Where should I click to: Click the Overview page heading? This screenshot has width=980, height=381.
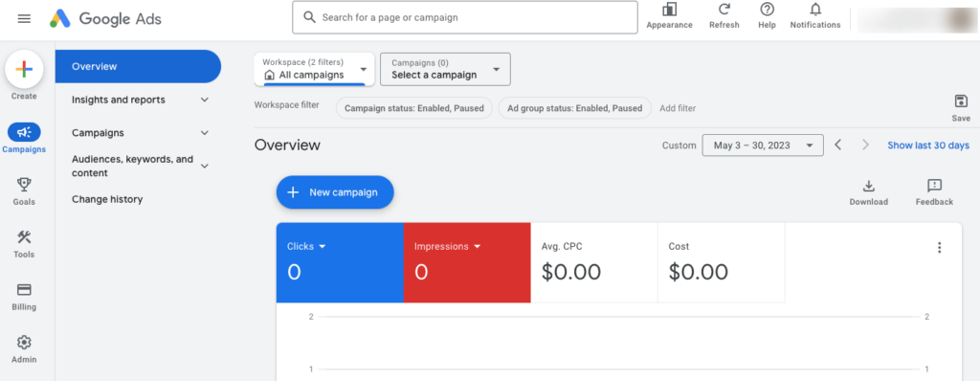point(287,146)
